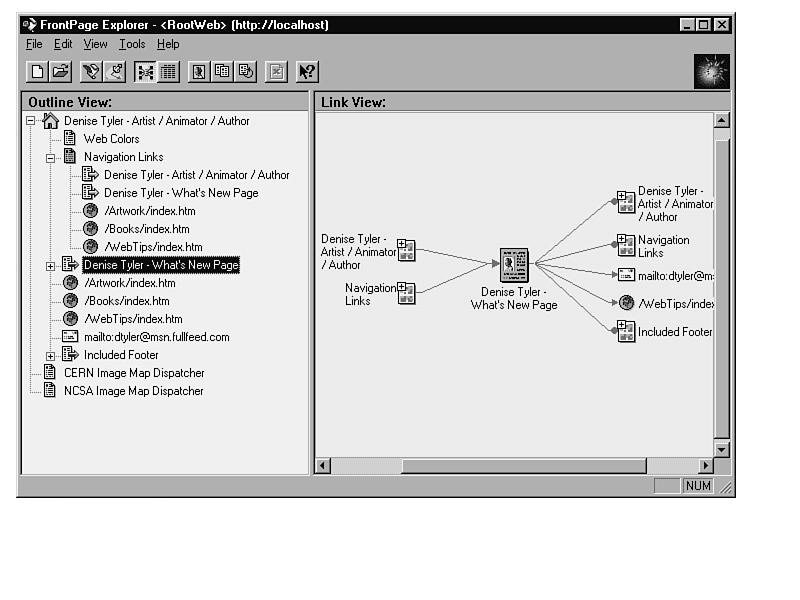This screenshot has height=600, width=800.
Task: Collapse the Navigation Links tree node
Action: click(x=51, y=157)
